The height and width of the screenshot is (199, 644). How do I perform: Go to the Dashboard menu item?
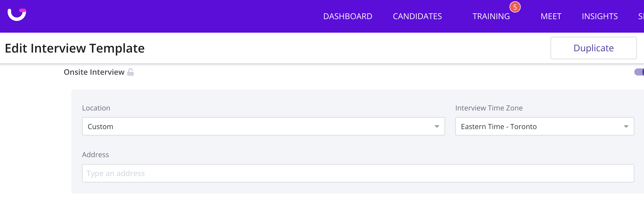click(348, 16)
